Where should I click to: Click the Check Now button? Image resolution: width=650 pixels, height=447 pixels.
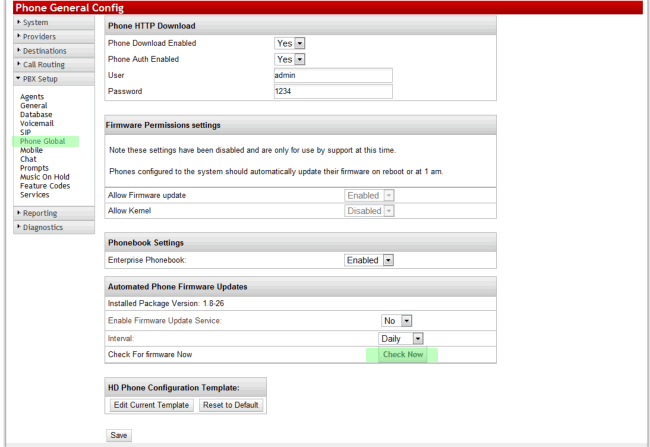403,355
